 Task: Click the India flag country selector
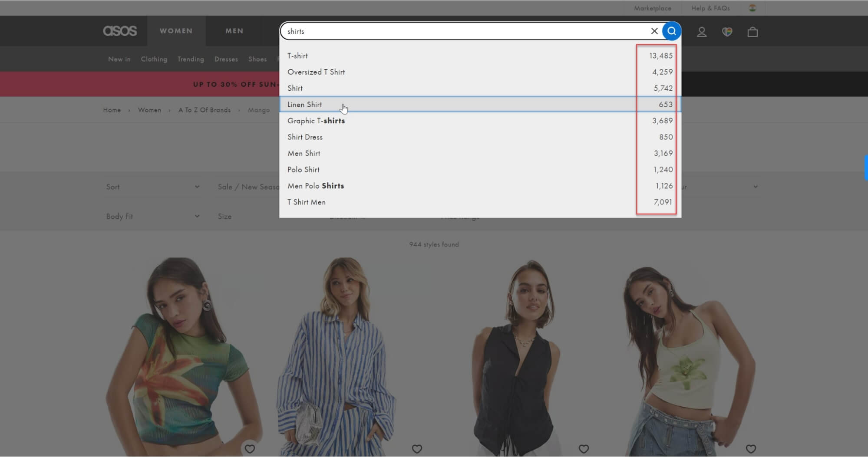752,7
